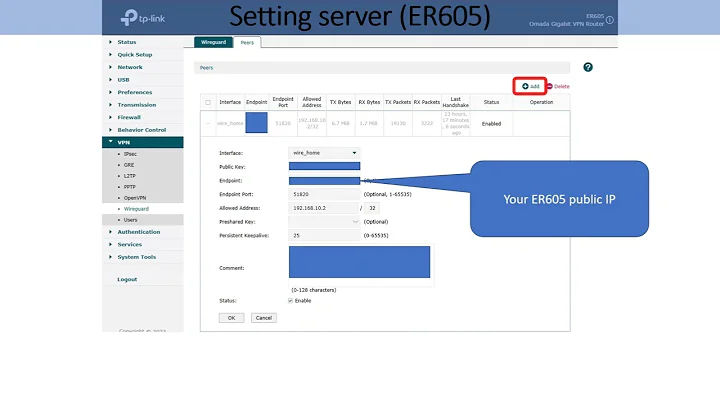The height and width of the screenshot is (404, 720).
Task: Click the Persistent Keepalive field
Action: click(x=324, y=236)
